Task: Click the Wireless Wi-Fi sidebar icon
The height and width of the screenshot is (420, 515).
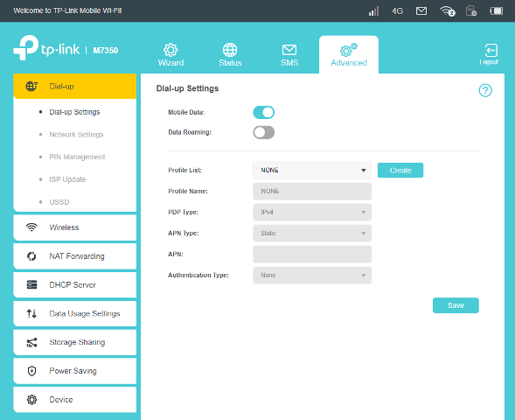Action: click(31, 227)
